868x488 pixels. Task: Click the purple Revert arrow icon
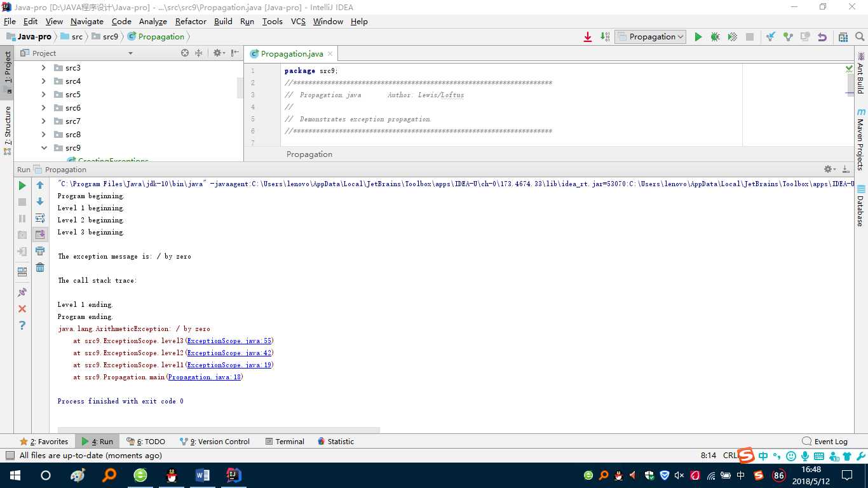click(822, 37)
